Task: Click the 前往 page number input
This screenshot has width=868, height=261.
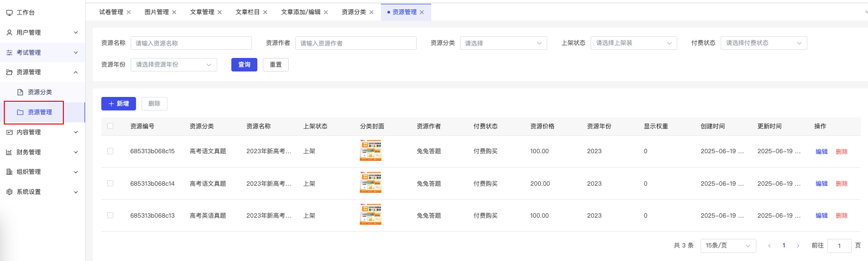Action: 839,246
